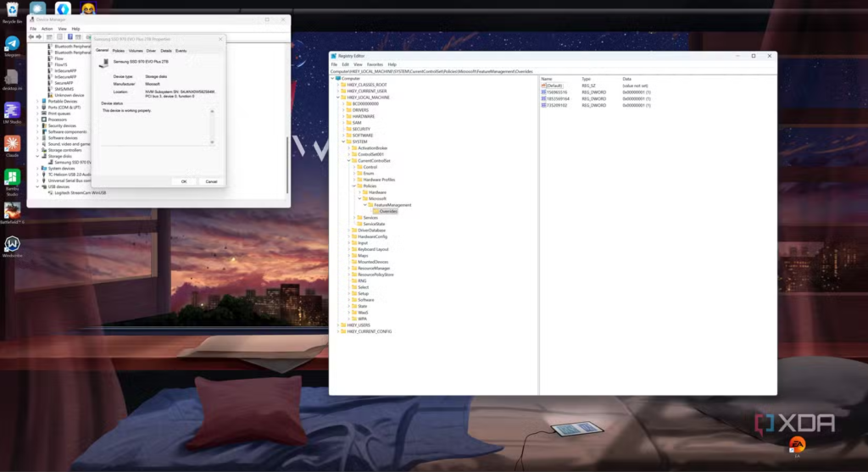Click the 156965516 DWORD value icon
The width and height of the screenshot is (868, 472).
[x=544, y=92]
